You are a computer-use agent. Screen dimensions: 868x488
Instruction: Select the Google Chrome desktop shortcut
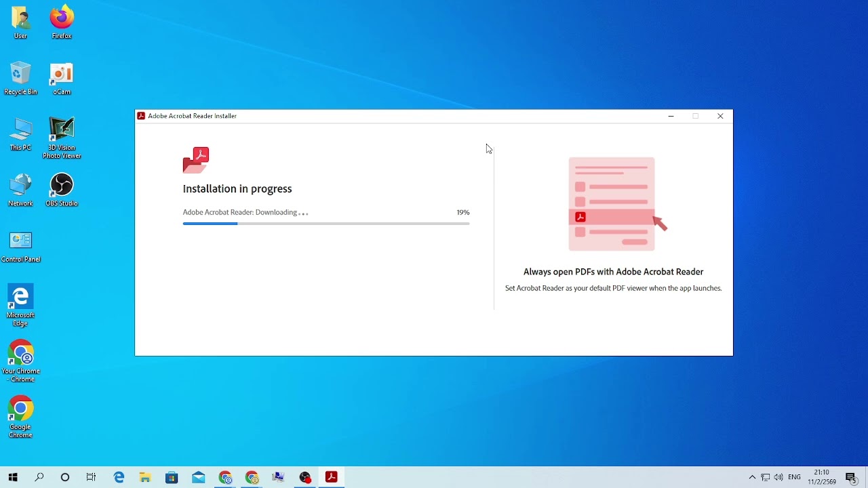coord(20,416)
